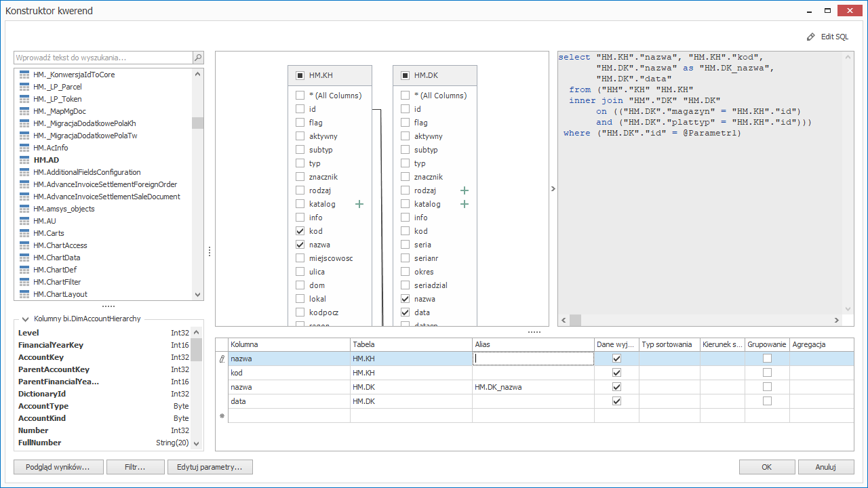Click the green plus next to HM.DK rodzaj

[x=465, y=190]
